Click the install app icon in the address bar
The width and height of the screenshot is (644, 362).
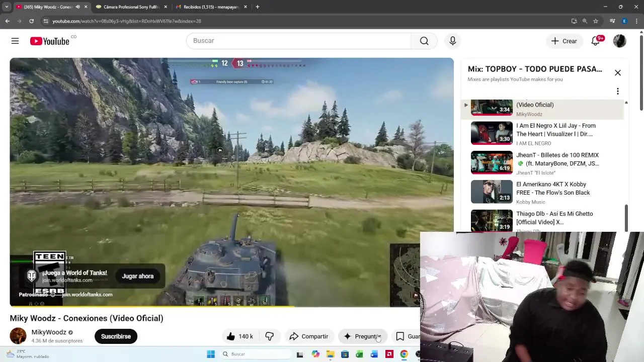(x=574, y=21)
